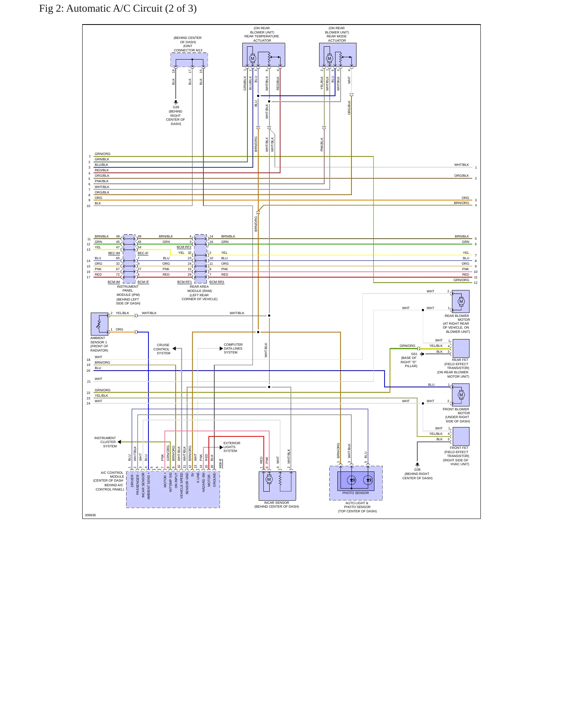
Task: Select the Rear Area Module connector block
Action: pyautogui.click(x=200, y=259)
